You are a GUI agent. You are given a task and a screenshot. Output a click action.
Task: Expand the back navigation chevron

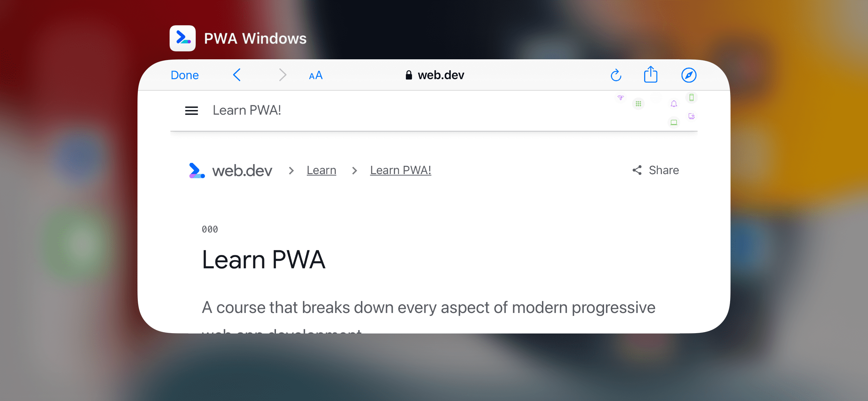click(237, 75)
